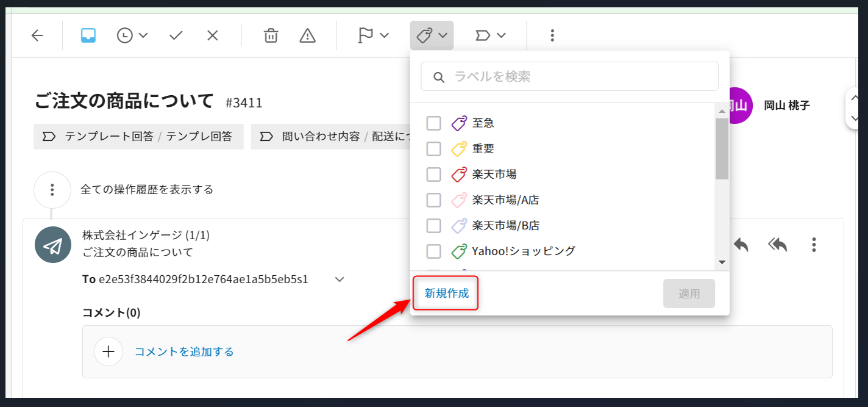The width and height of the screenshot is (868, 407).
Task: Click the trash delete icon
Action: 271,35
